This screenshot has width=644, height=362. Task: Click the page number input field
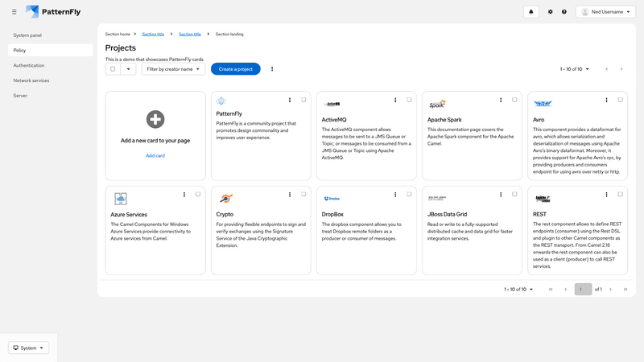click(583, 289)
